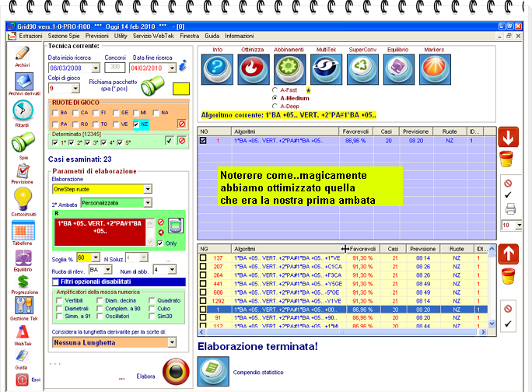Click the Concorsi input field
This screenshot has height=392, width=532.
[115, 67]
